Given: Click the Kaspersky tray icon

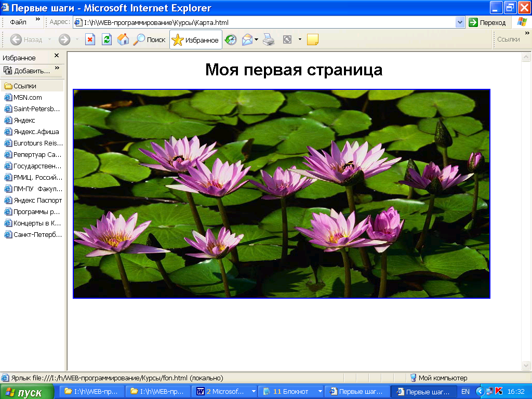Looking at the screenshot, I should coord(498,391).
